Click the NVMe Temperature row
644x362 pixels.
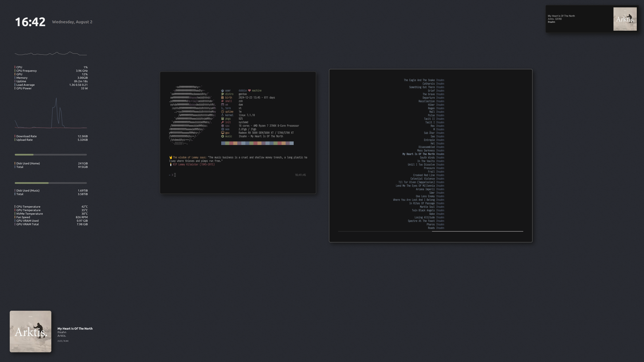(x=51, y=214)
